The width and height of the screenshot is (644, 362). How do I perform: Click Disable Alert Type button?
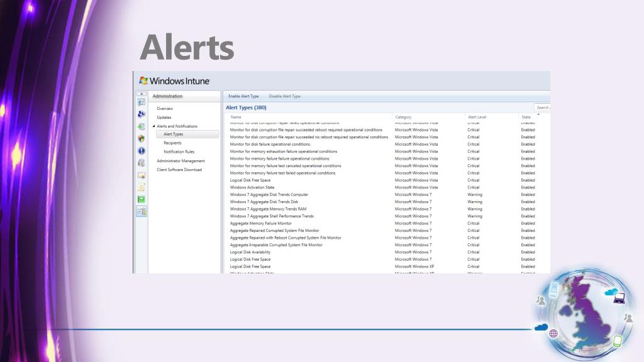click(x=285, y=96)
